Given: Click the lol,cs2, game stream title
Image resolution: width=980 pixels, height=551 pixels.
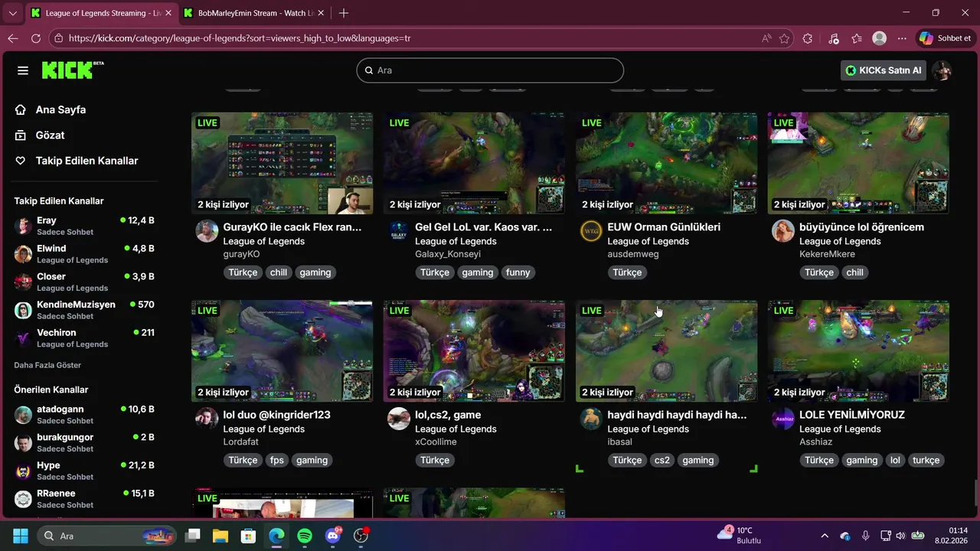Looking at the screenshot, I should pyautogui.click(x=448, y=415).
